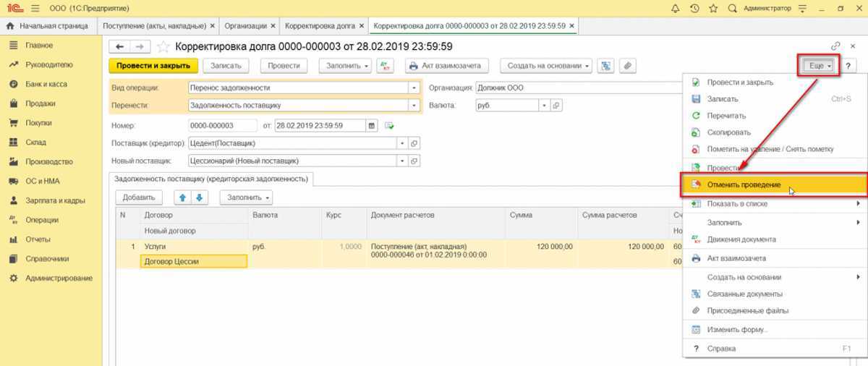868x366 pixels.
Task: Show document postings Дт/Кт icon in toolbar
Action: point(387,65)
